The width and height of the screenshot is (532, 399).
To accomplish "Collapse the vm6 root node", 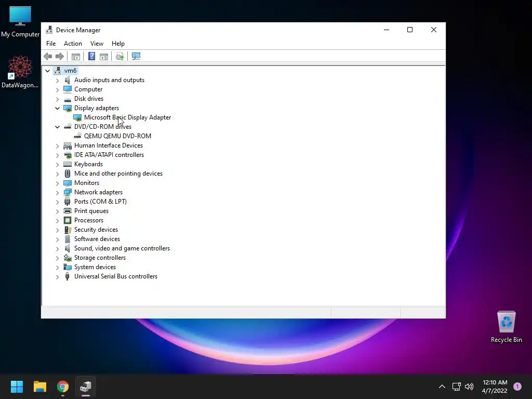I will [47, 71].
